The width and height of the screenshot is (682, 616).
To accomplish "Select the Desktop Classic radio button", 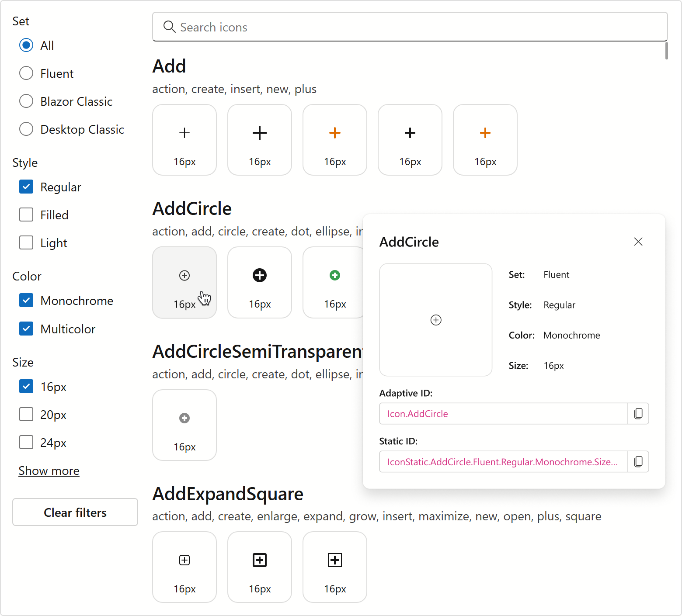I will pyautogui.click(x=26, y=129).
